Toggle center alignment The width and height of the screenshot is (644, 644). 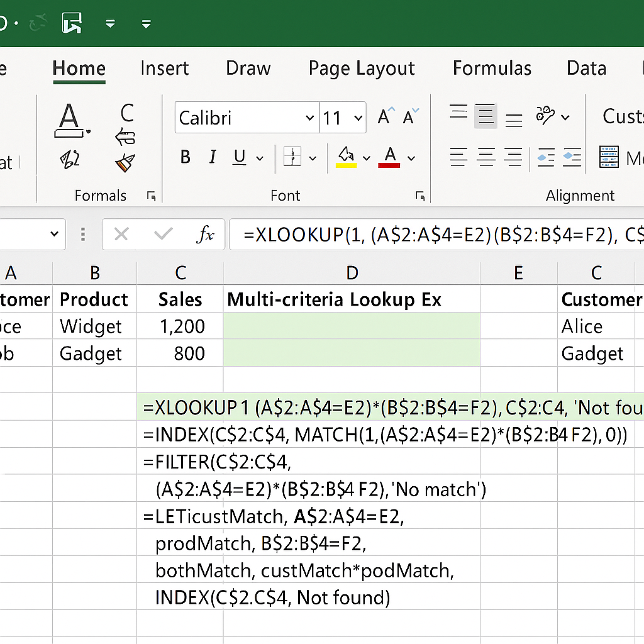(x=486, y=157)
